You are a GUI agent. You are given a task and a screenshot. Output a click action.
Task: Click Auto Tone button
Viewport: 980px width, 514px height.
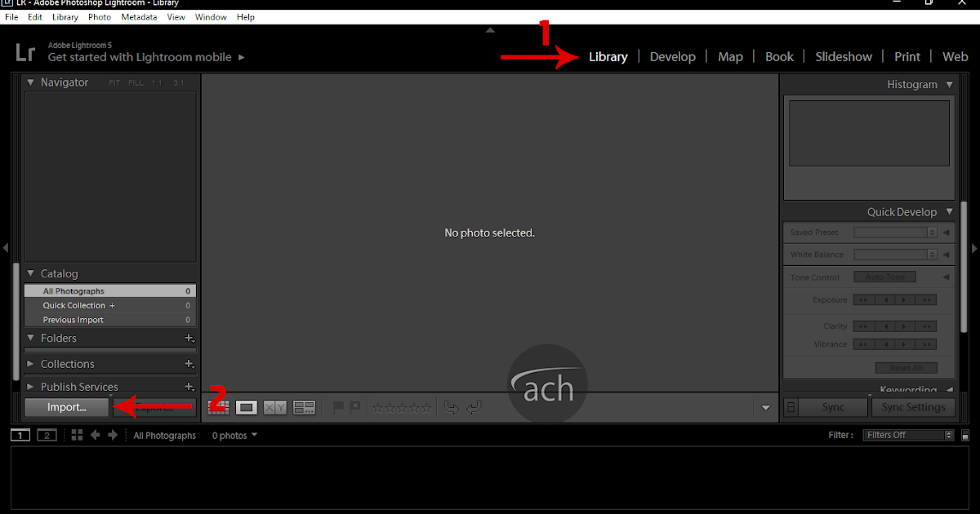[885, 277]
